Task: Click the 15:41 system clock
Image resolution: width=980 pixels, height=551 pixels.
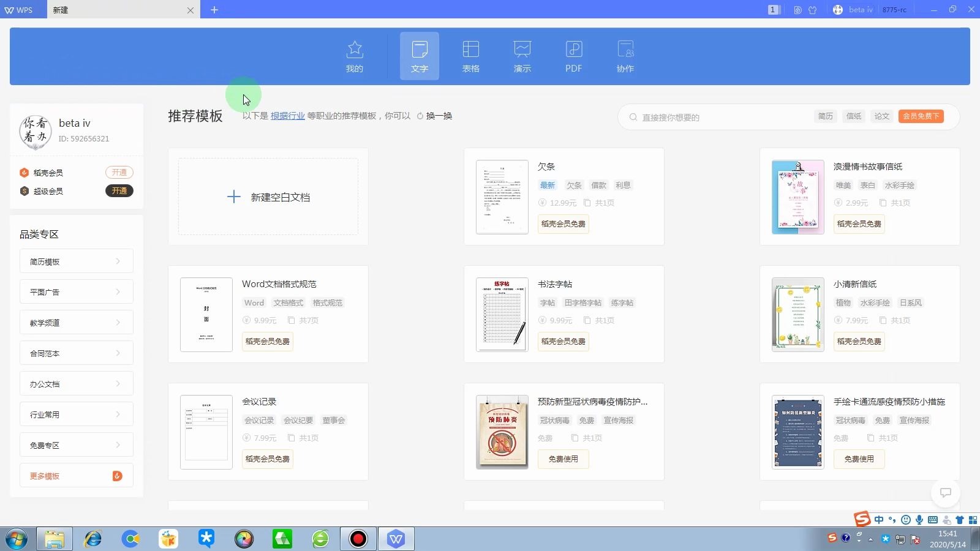Action: click(x=948, y=534)
